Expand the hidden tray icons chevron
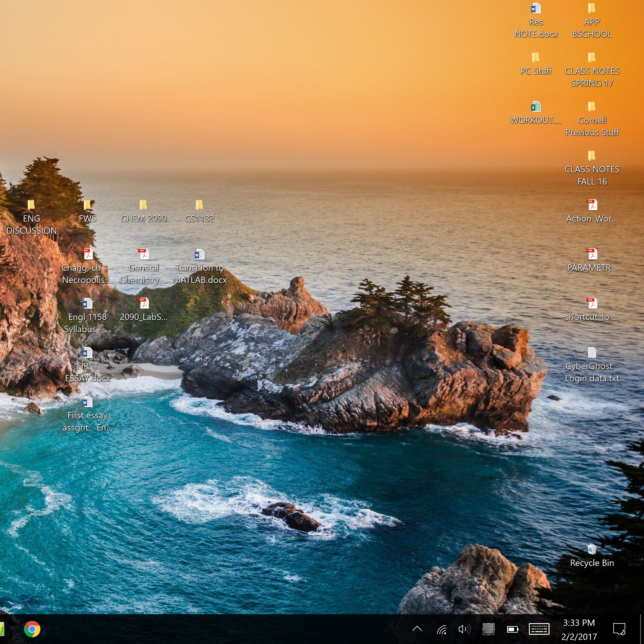The width and height of the screenshot is (644, 644). [x=417, y=629]
